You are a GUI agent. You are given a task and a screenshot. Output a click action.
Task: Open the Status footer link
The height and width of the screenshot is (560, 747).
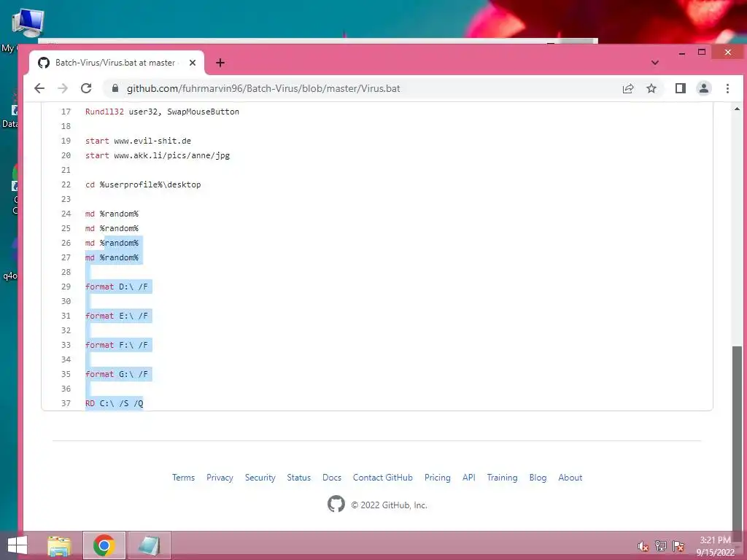298,478
